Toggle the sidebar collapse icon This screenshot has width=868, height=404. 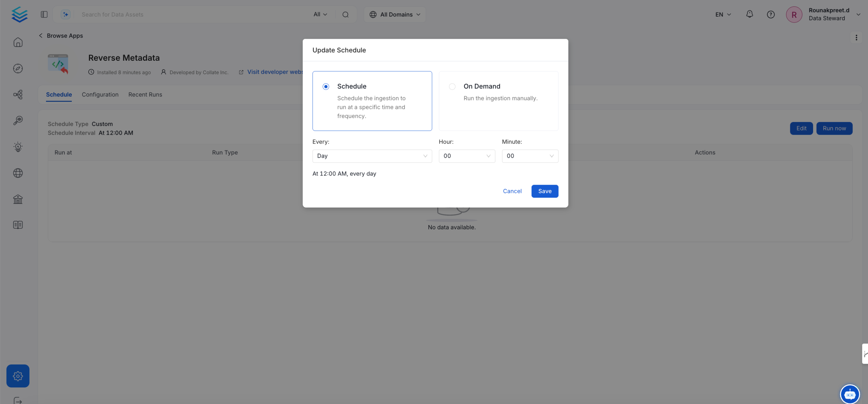click(44, 15)
